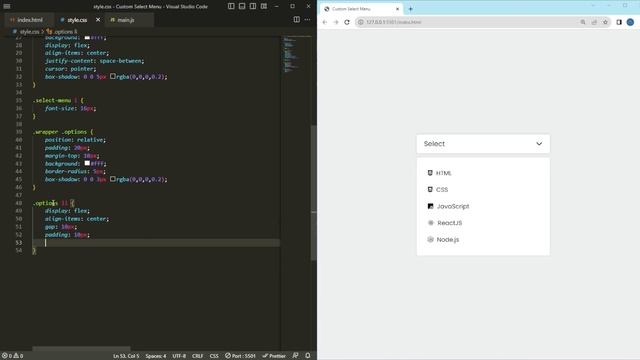Open the #fff color swatch on line 43

[x=87, y=163]
